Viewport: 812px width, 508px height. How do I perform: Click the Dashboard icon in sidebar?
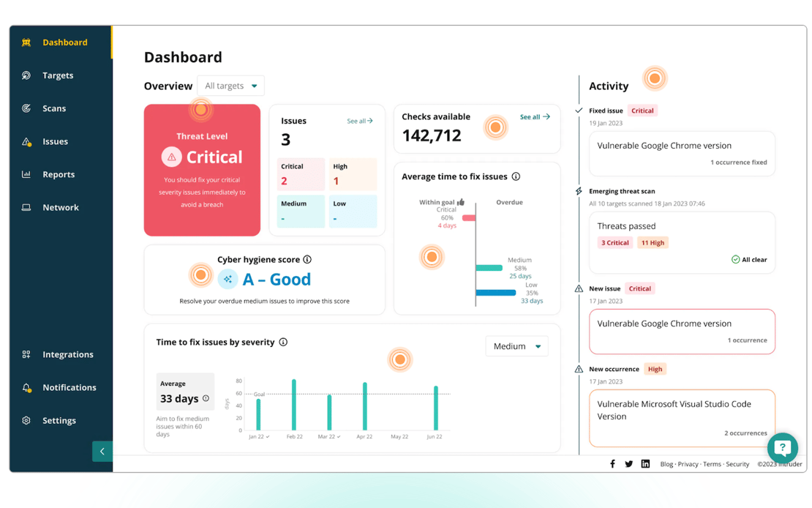click(x=26, y=42)
